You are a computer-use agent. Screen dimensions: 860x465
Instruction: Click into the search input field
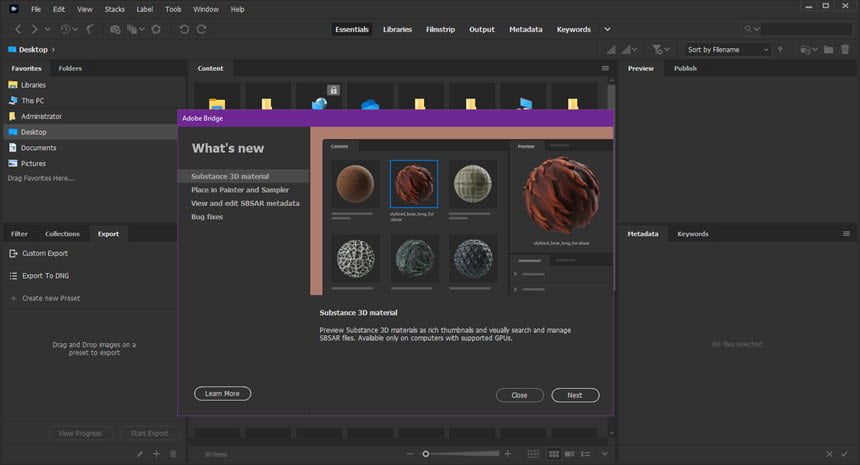pos(806,29)
